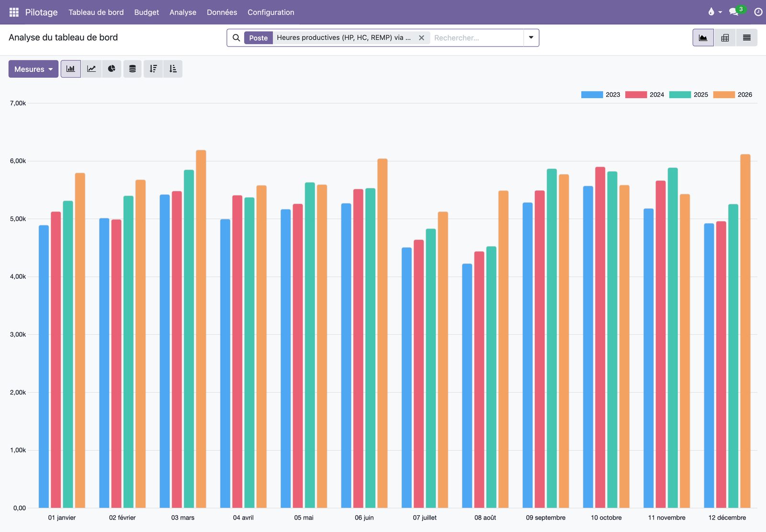Switch to graph view icon

pos(703,38)
